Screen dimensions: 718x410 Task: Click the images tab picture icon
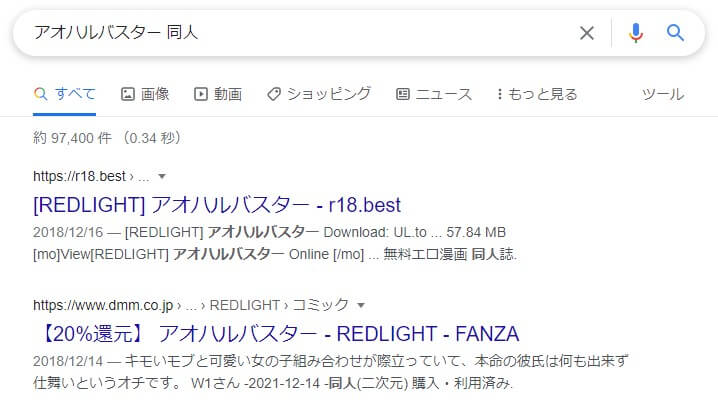click(x=127, y=94)
